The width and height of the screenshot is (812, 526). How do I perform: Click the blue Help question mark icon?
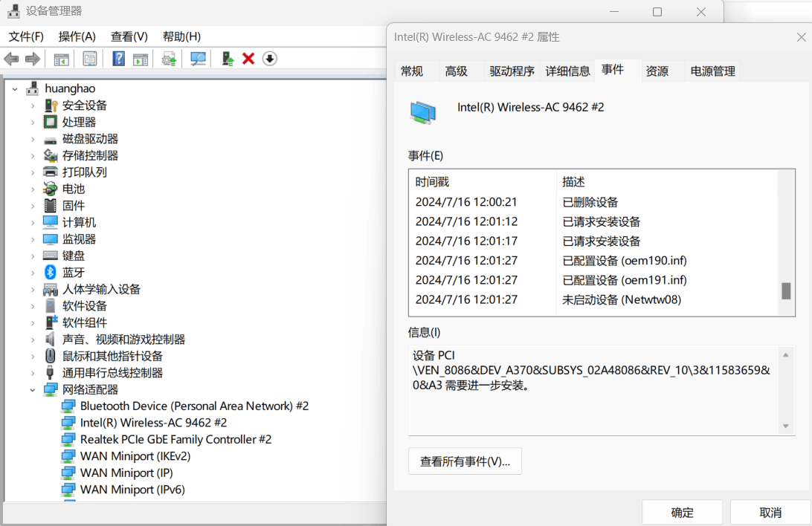[118, 59]
